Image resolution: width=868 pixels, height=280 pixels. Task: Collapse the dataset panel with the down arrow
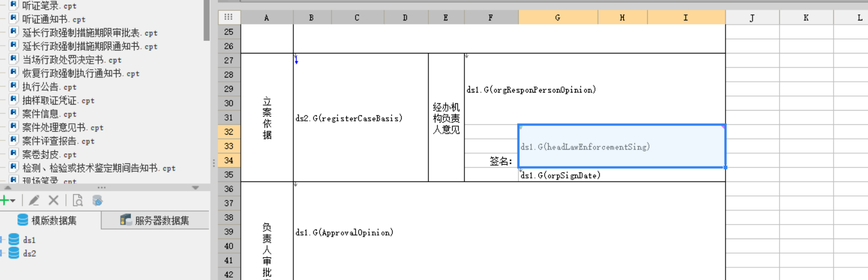[x=195, y=187]
